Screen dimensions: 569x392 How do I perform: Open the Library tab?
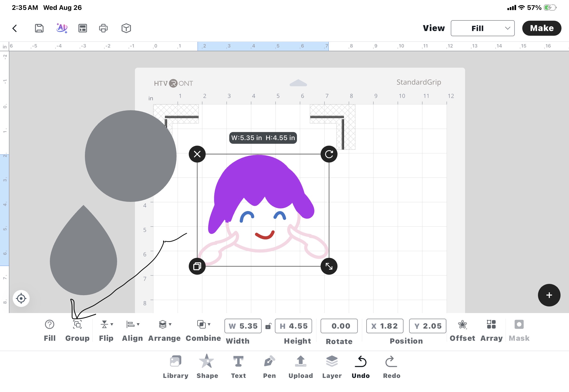[175, 367]
